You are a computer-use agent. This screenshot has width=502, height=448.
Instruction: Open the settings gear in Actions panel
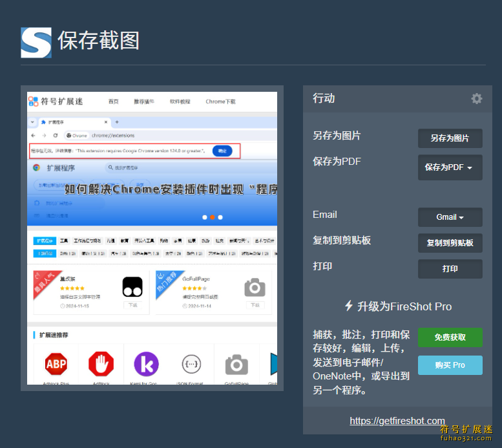tap(476, 99)
